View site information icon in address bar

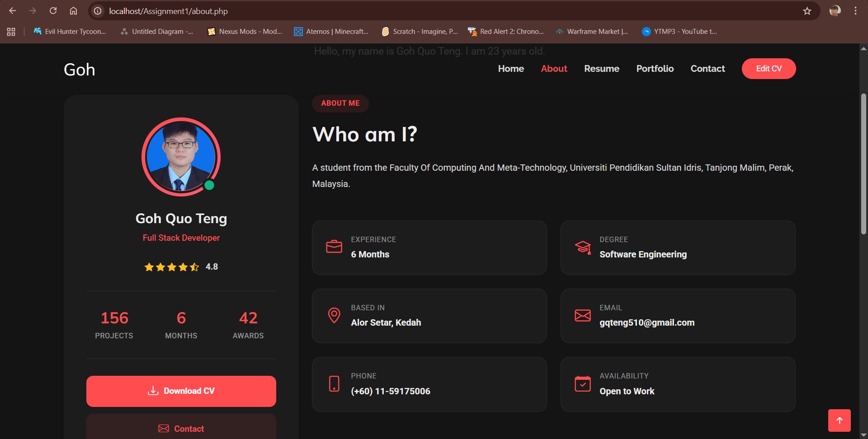(x=98, y=11)
